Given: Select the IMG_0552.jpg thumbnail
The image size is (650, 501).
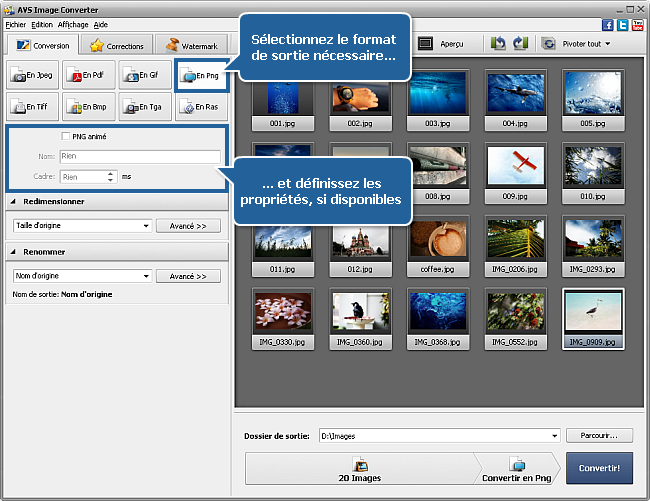Looking at the screenshot, I should tap(515, 319).
